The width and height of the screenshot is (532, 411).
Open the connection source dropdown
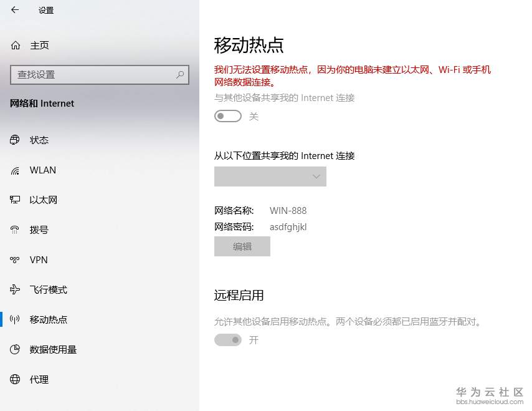tap(270, 176)
